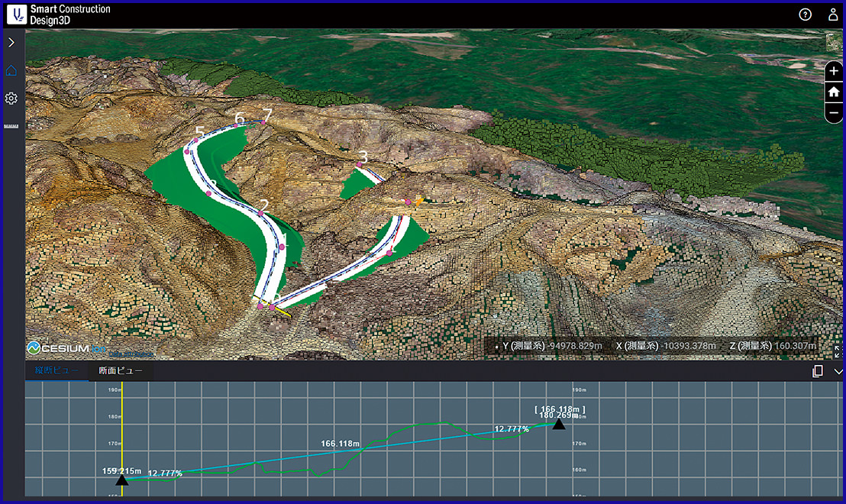Open the home icon in the left sidebar
The image size is (846, 504).
coord(11,71)
